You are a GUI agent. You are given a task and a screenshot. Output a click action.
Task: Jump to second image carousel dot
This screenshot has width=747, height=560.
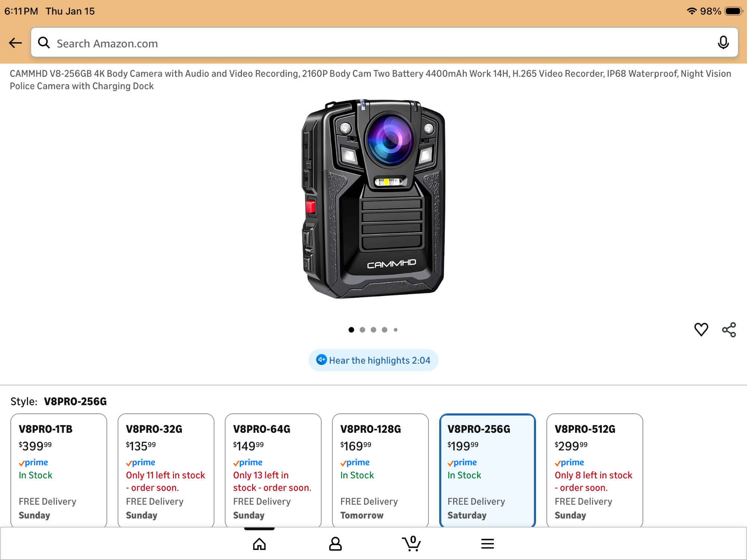(x=362, y=330)
